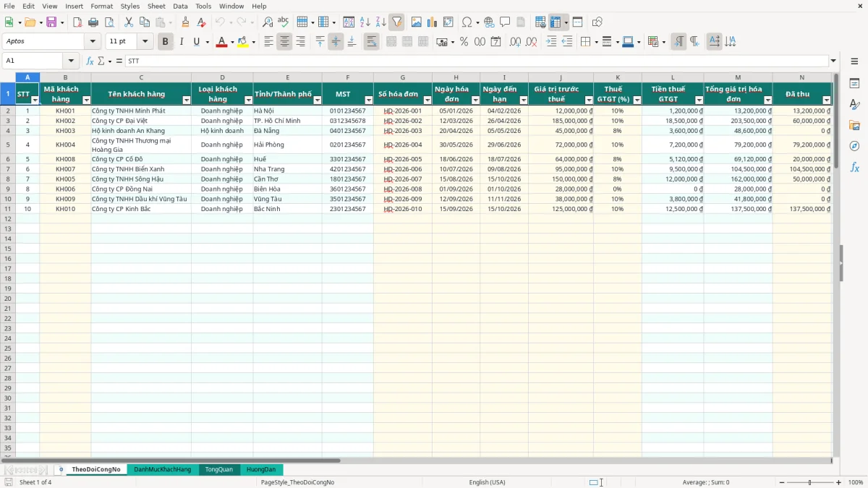This screenshot has height=488, width=868.
Task: Toggle Wrap Text button
Action: 371,42
